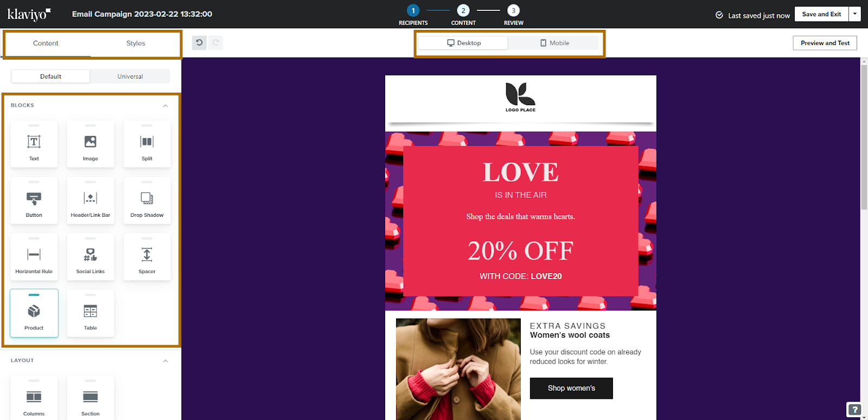The height and width of the screenshot is (420, 868).
Task: Select the Horizontal Rule block
Action: coord(34,257)
